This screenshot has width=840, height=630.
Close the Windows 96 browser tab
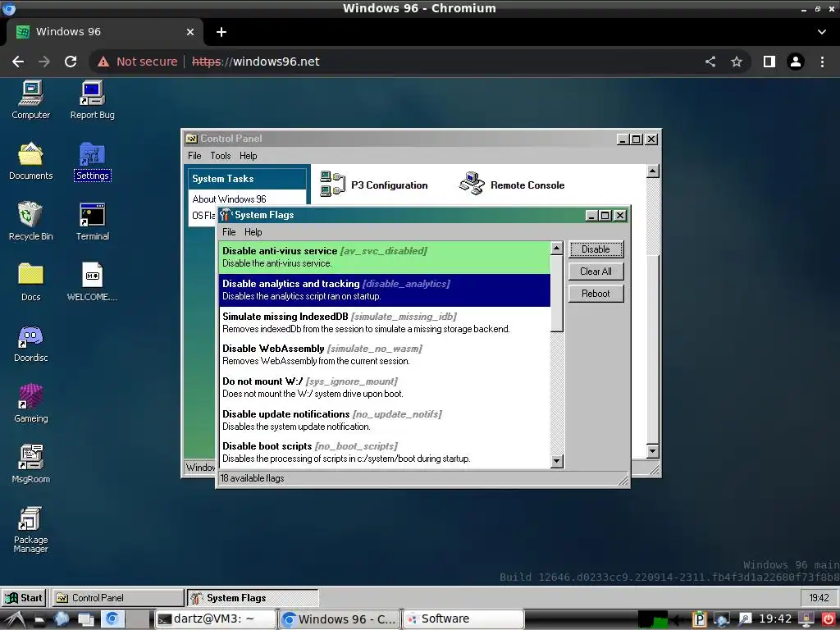pos(190,32)
